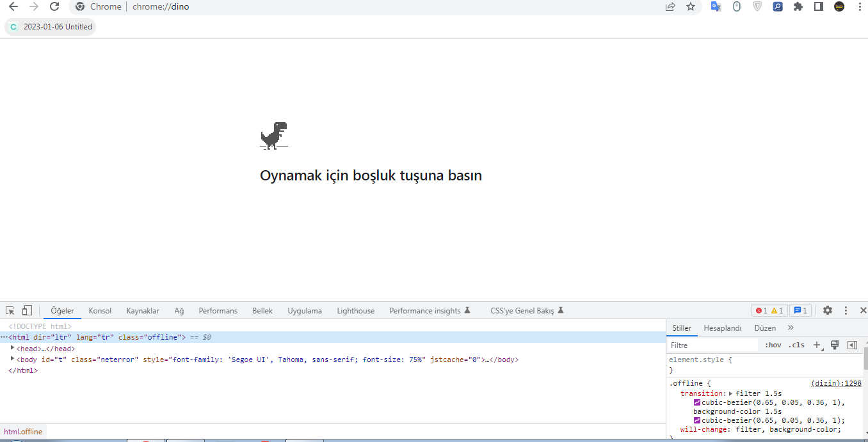This screenshot has height=442, width=868.
Task: Expand the head element node
Action: tap(12, 348)
